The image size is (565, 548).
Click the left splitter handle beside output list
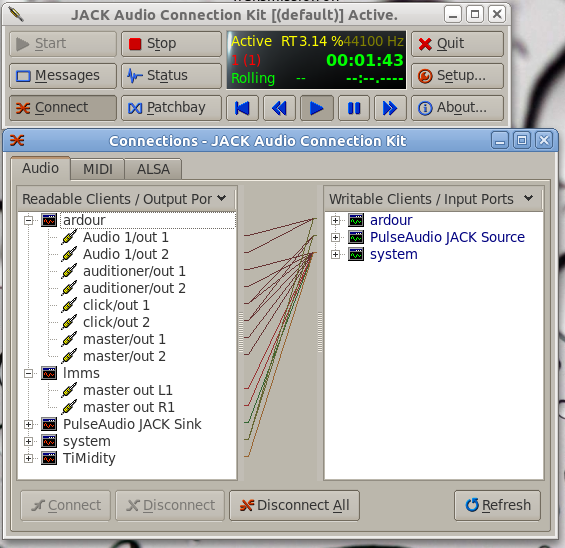(x=241, y=332)
